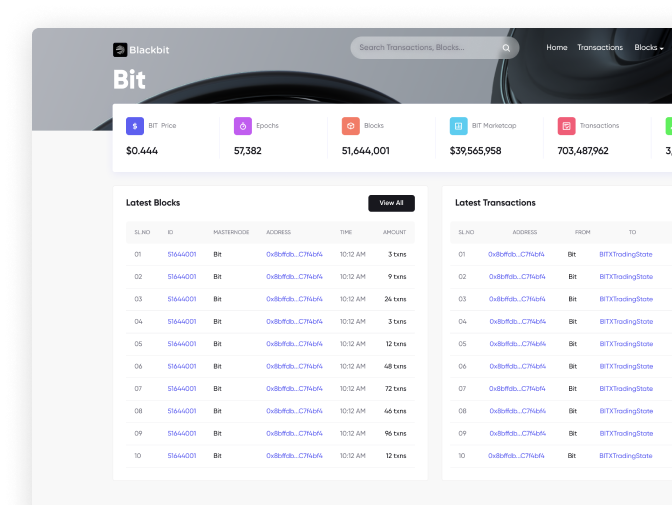
Task: Click the Blackbit logo icon
Action: (x=120, y=49)
